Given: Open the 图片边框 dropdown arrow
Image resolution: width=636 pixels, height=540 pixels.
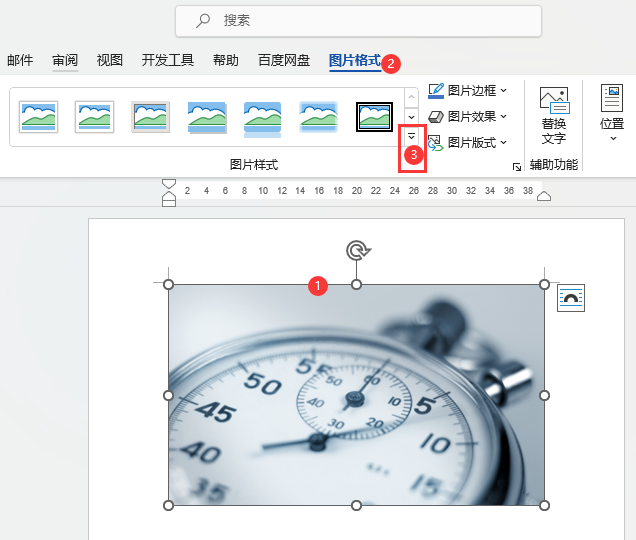Looking at the screenshot, I should pyautogui.click(x=503, y=90).
